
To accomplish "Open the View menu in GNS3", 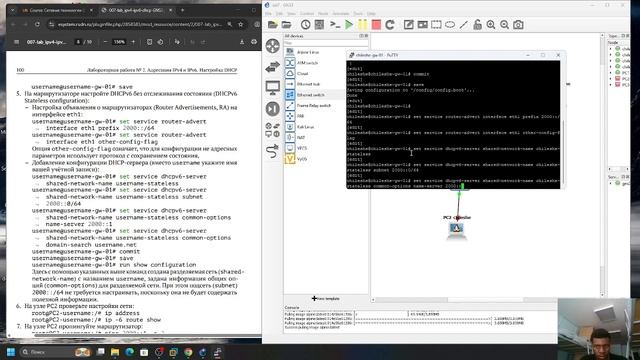I will pos(291,13).
